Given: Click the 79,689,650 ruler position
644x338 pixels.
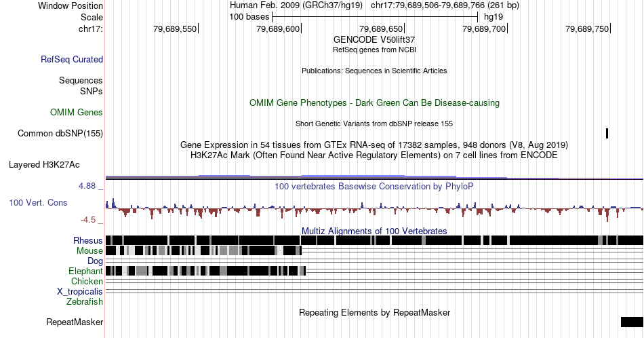Looking at the screenshot, I should click(x=381, y=29).
